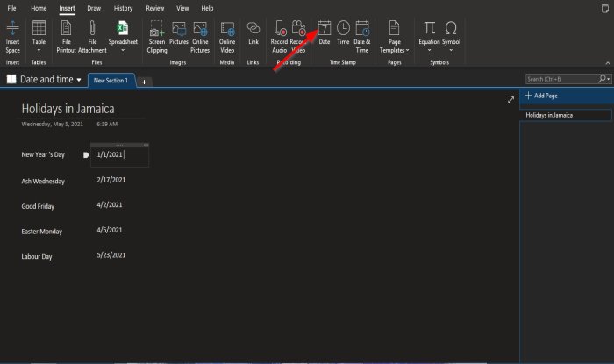This screenshot has width=614, height=364.
Task: Click the Easter Monday text
Action: [42, 232]
